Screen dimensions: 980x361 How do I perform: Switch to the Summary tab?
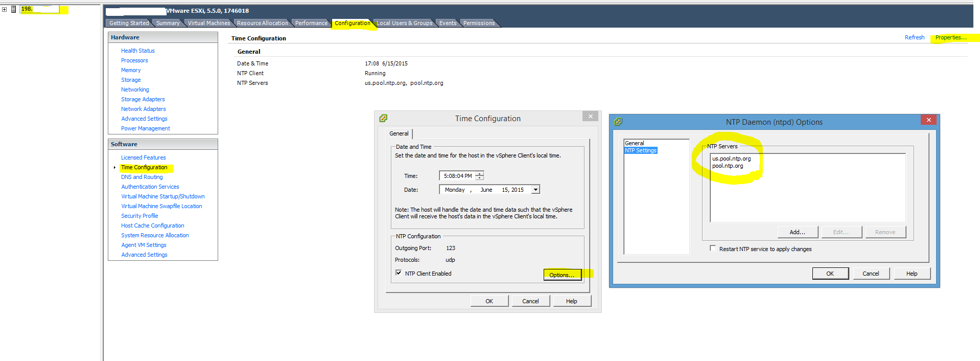168,23
